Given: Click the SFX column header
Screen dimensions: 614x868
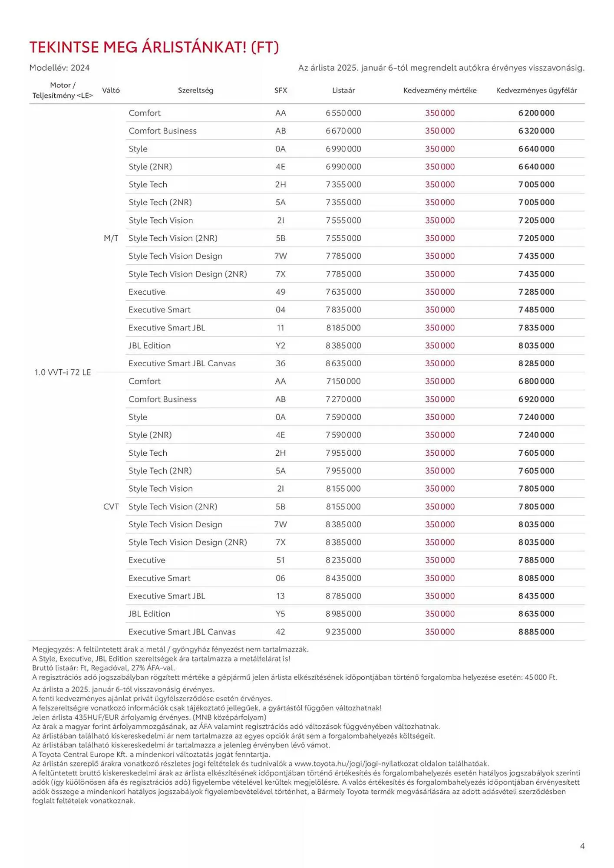Looking at the screenshot, I should (x=281, y=90).
